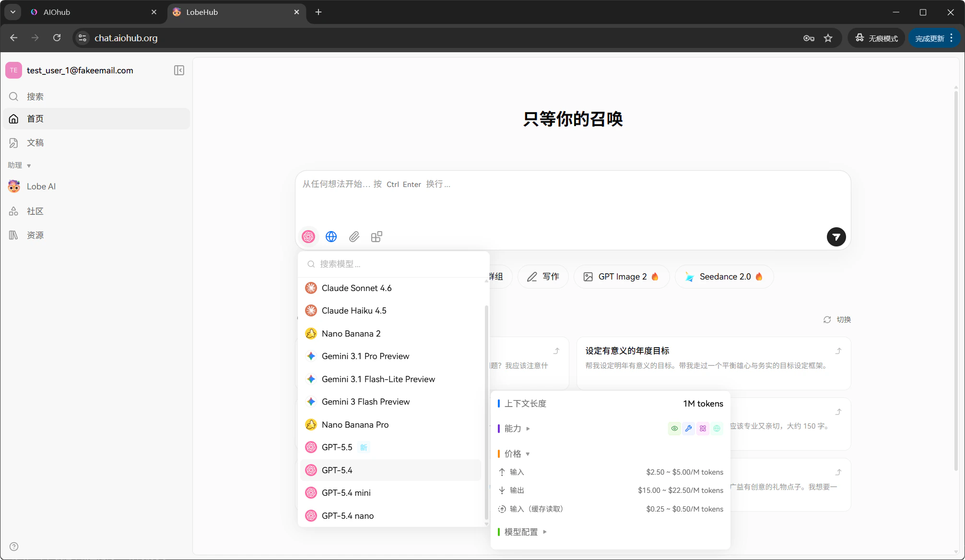Screen dimensions: 965x560
Task: Click the model list scrollbar
Action: pyautogui.click(x=486, y=412)
